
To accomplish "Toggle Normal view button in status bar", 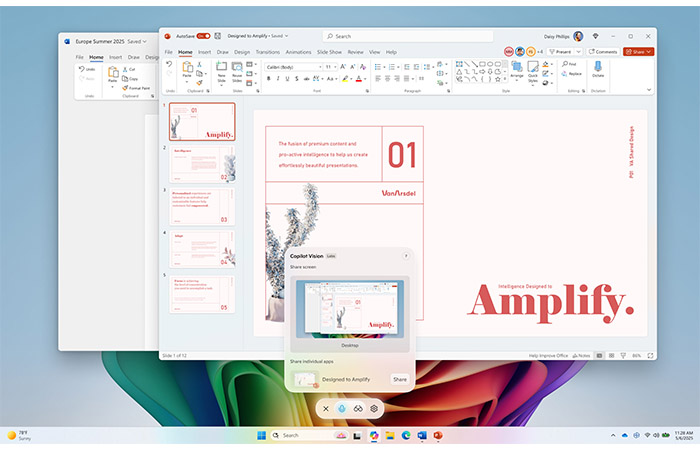I will [x=599, y=356].
